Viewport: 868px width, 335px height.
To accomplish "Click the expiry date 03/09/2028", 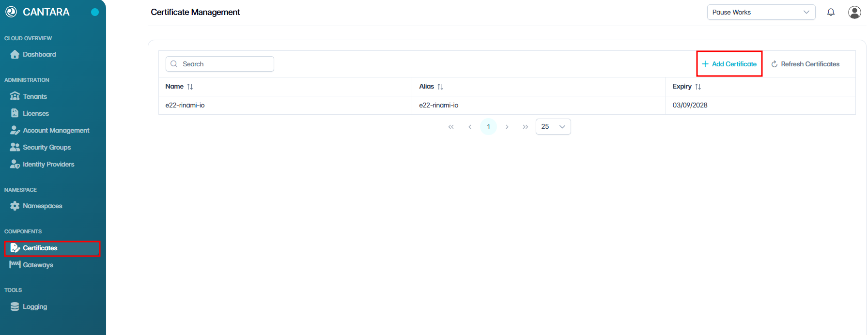I will [690, 105].
